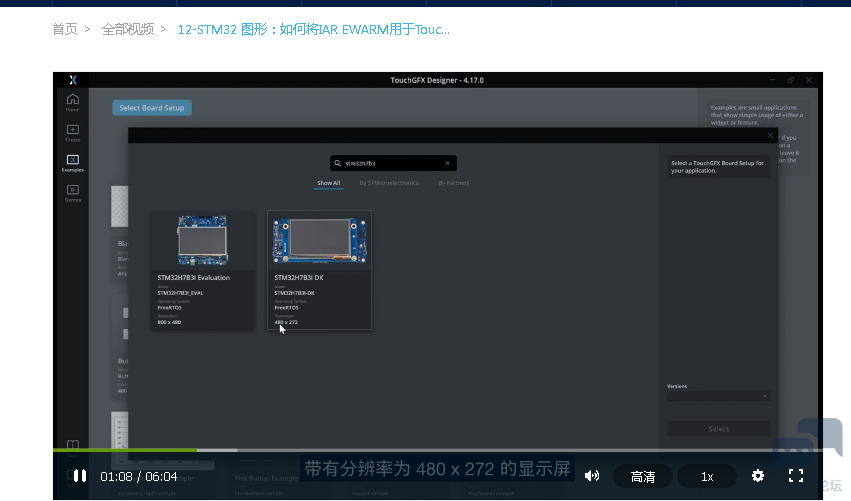This screenshot has width=851, height=501.
Task: Click Select Board Setup button
Action: [152, 107]
